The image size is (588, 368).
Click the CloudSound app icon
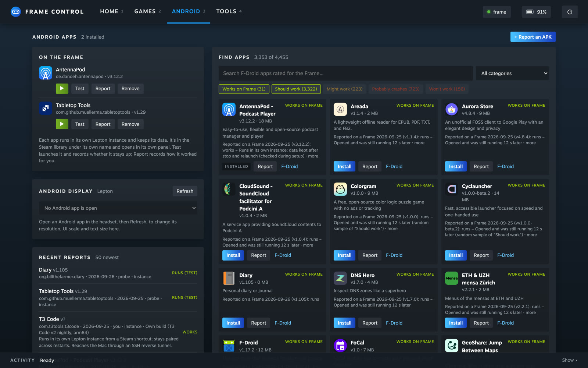click(x=229, y=189)
